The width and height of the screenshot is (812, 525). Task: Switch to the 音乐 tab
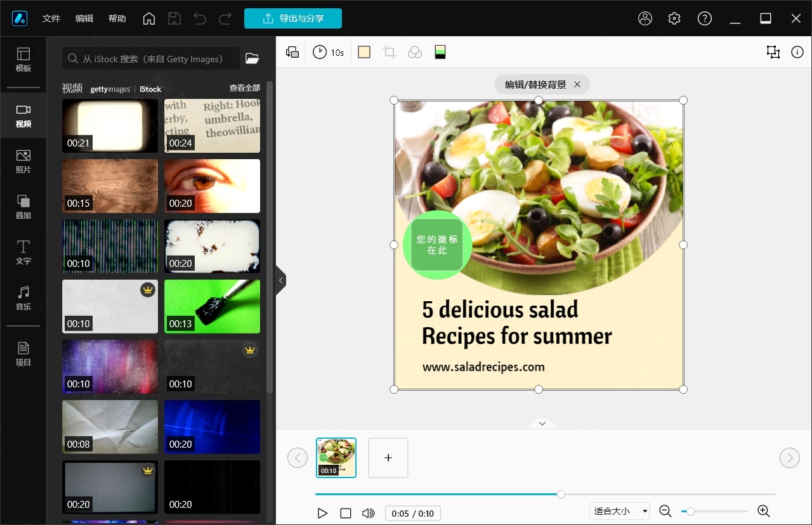click(23, 298)
